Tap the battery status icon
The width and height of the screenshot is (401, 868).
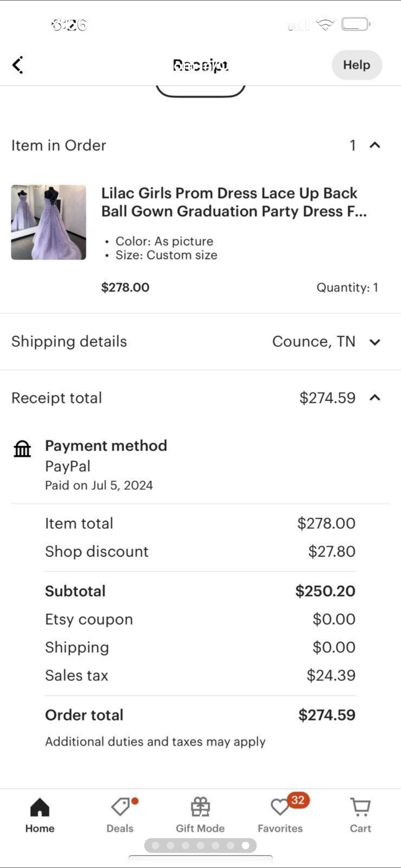coord(355,24)
